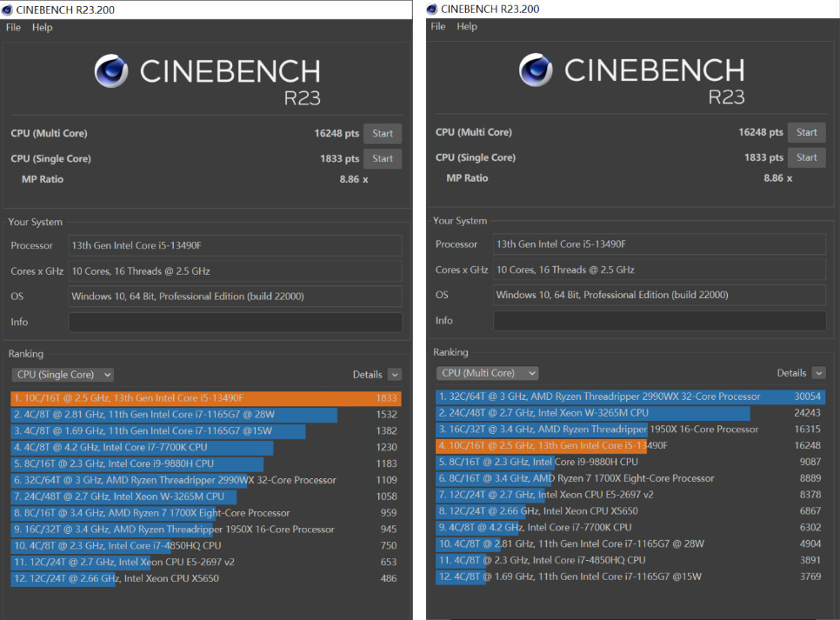Click Cinebench sphere logo in left window
The width and height of the screenshot is (840, 620).
click(111, 71)
